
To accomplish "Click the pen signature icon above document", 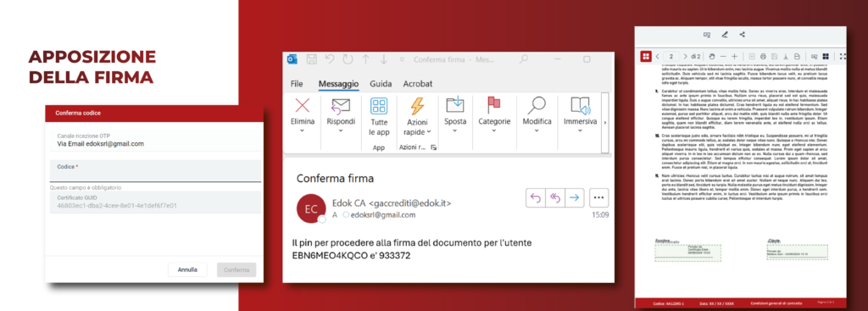I will click(725, 34).
